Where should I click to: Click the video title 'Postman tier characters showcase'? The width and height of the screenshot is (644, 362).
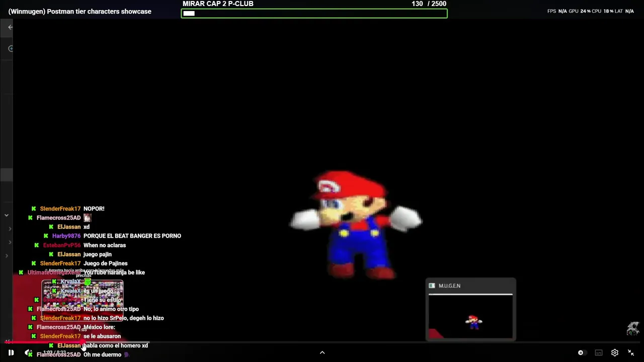click(79, 12)
